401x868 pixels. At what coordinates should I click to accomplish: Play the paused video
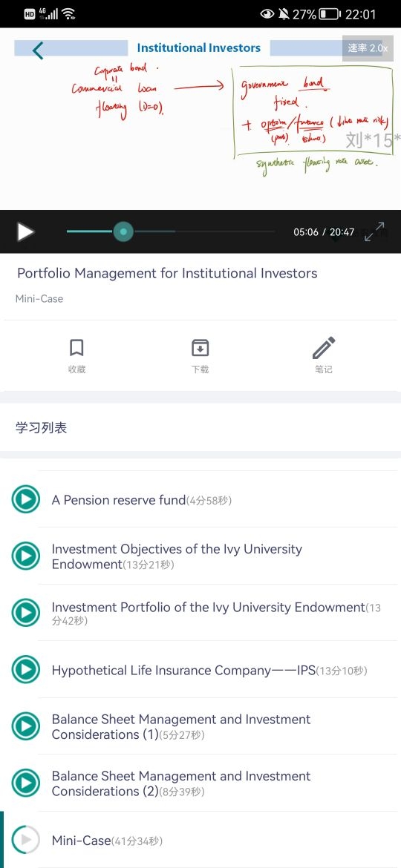point(25,231)
